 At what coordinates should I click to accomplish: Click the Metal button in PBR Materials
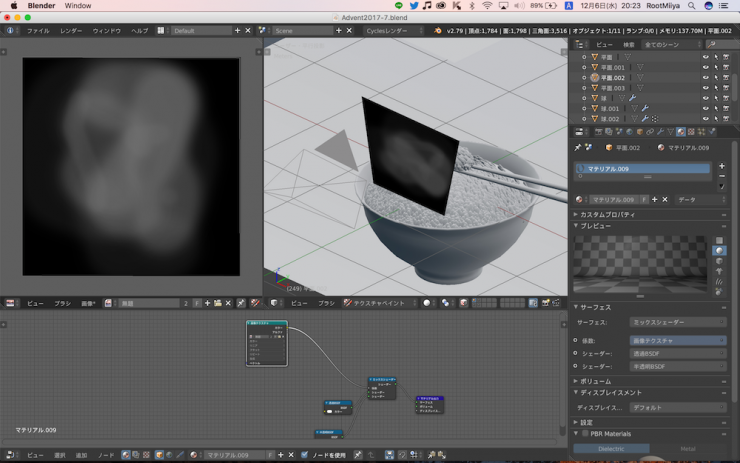point(688,449)
